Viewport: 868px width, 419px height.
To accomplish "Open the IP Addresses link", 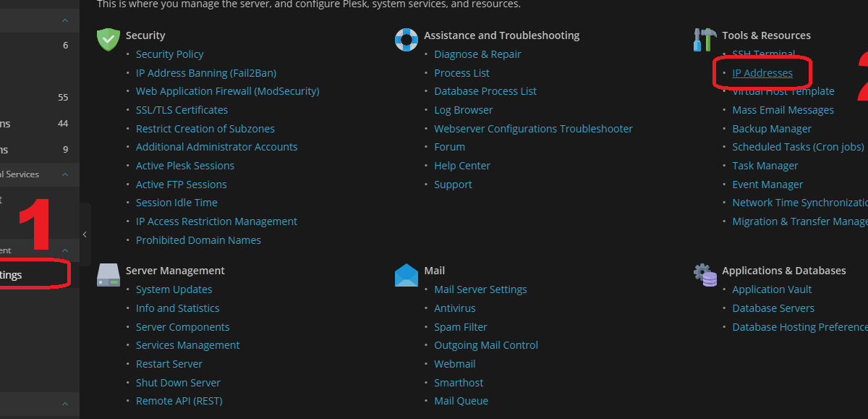I will [762, 73].
